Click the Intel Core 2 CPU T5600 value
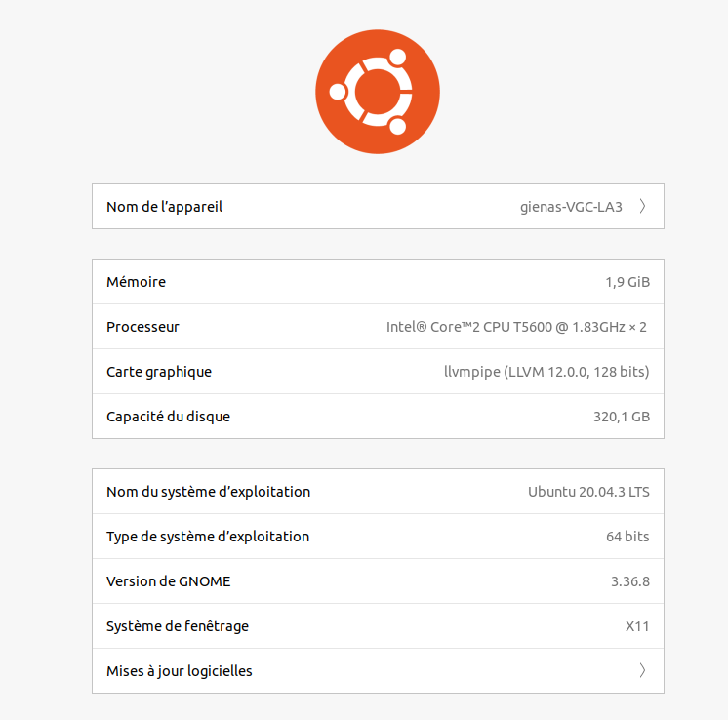The width and height of the screenshot is (728, 720). [x=516, y=327]
